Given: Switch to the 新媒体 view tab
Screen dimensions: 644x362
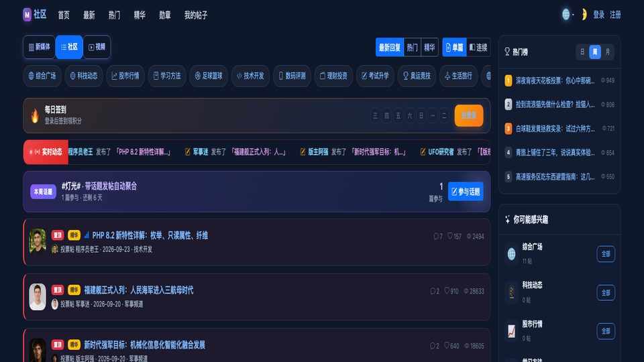Looking at the screenshot, I should tap(40, 47).
